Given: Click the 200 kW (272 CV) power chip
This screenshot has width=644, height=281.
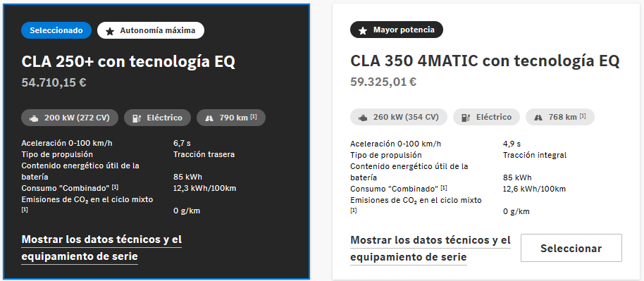Looking at the screenshot, I should 70,118.
